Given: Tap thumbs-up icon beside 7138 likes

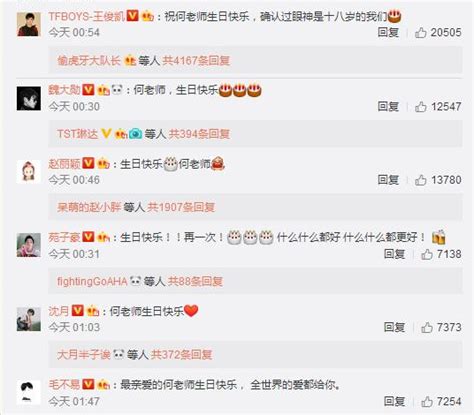Looking at the screenshot, I should tap(427, 254).
